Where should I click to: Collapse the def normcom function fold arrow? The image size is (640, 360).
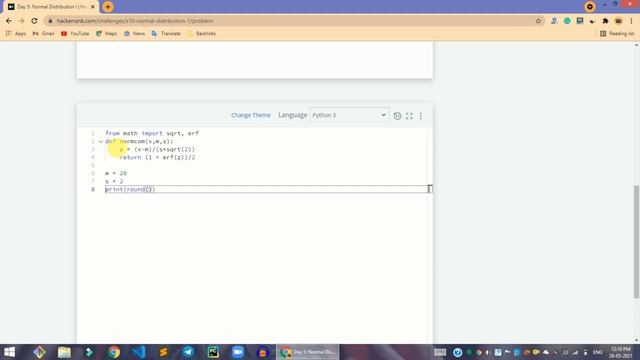100,142
